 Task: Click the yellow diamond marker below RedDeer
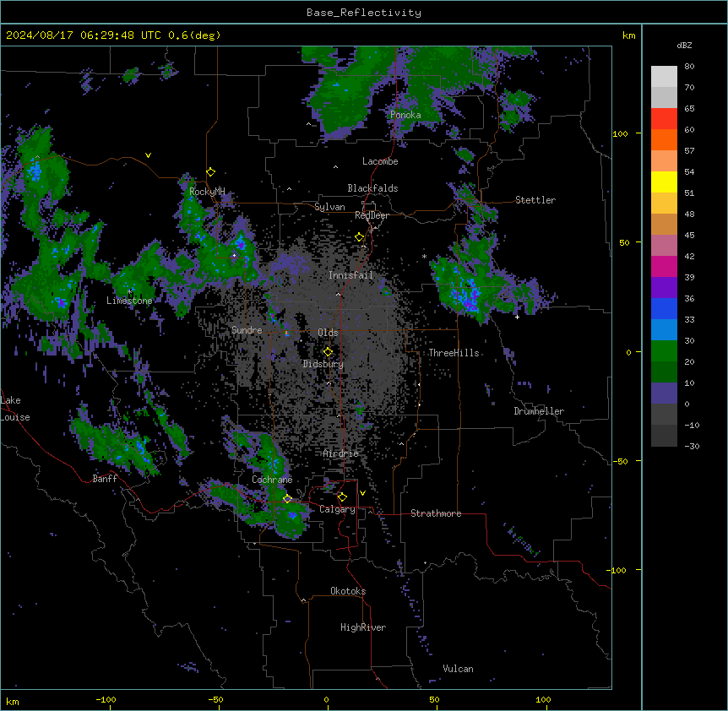click(x=359, y=237)
